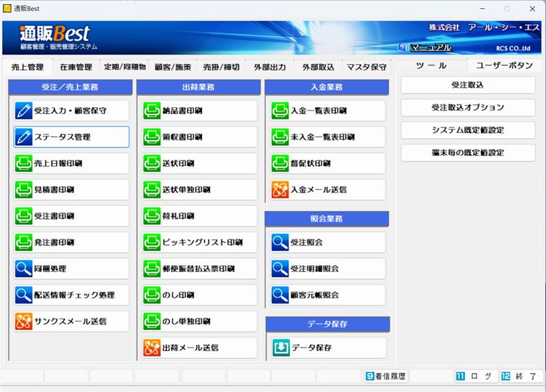Click the データ保存 download icon

[281, 348]
